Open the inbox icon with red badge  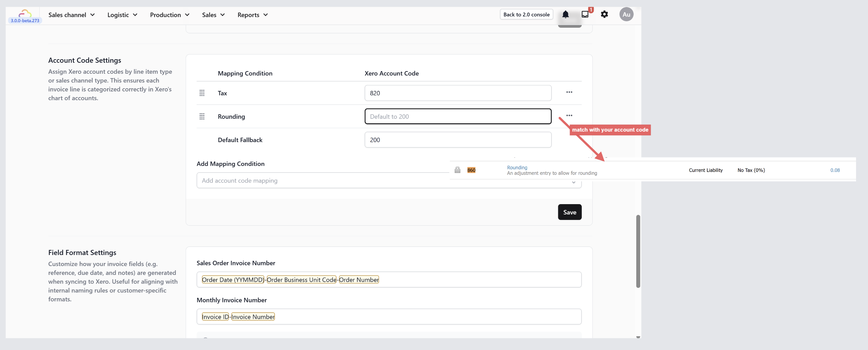coord(585,14)
